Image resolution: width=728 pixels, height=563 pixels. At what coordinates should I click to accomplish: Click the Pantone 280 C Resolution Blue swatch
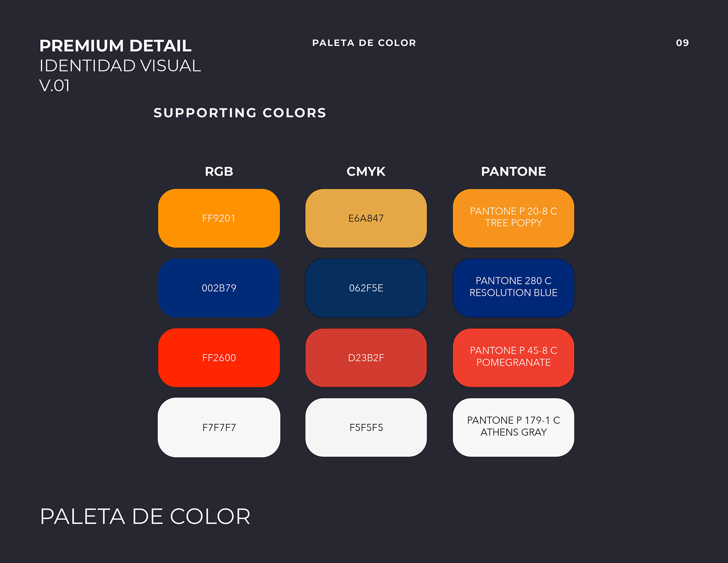(513, 288)
